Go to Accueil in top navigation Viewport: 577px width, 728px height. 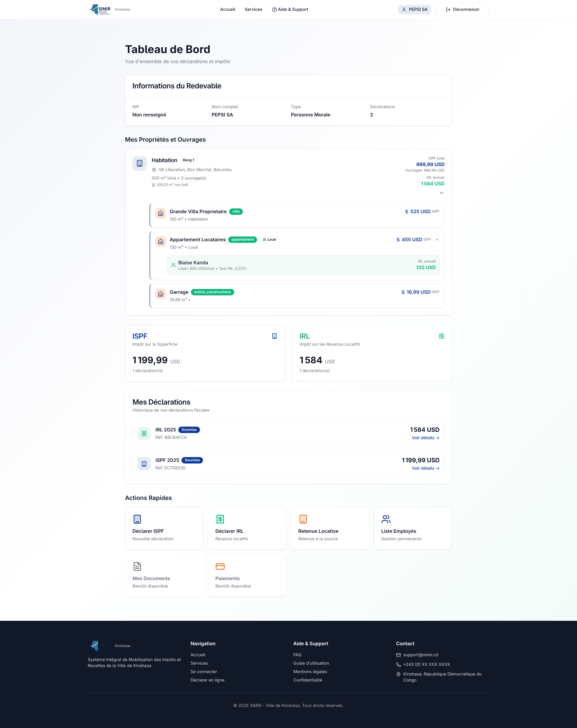[x=228, y=9]
